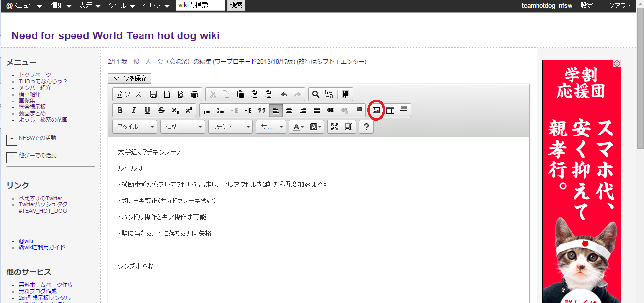This screenshot has width=644, height=303.
Task: Select Align Left icon
Action: pos(276,110)
